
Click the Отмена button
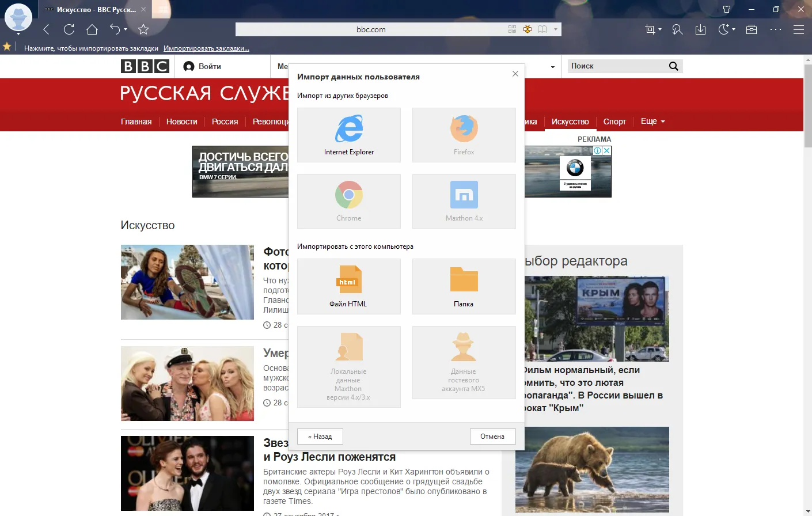pyautogui.click(x=492, y=437)
